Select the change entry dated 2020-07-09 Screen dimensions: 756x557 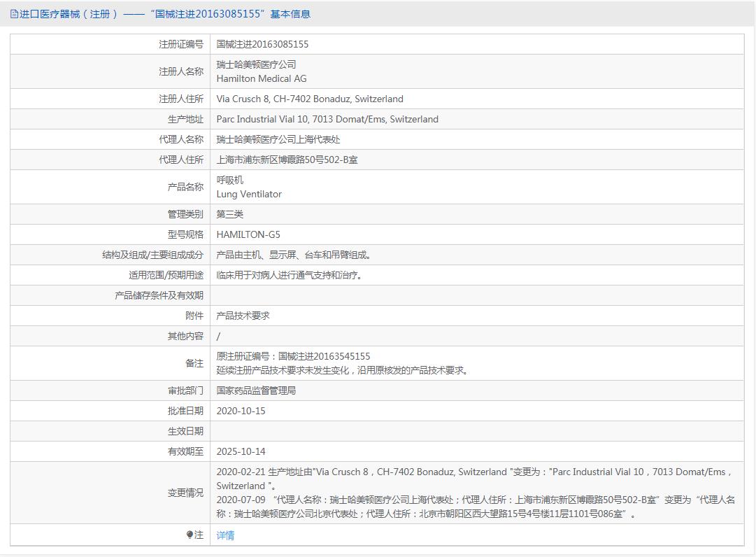(476, 507)
